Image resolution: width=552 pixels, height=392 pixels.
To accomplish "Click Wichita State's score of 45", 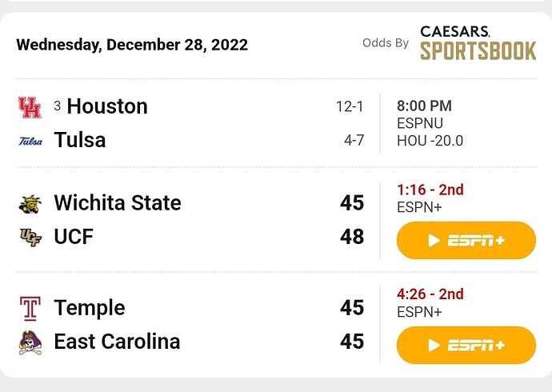I will pyautogui.click(x=352, y=203).
